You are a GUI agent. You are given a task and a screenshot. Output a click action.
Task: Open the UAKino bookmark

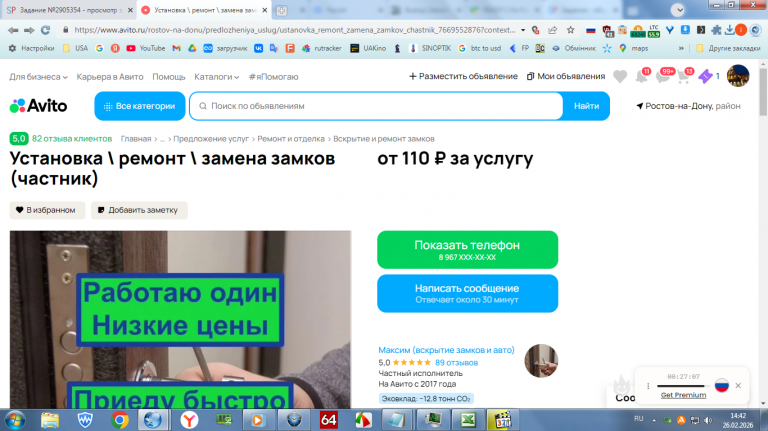coord(368,48)
